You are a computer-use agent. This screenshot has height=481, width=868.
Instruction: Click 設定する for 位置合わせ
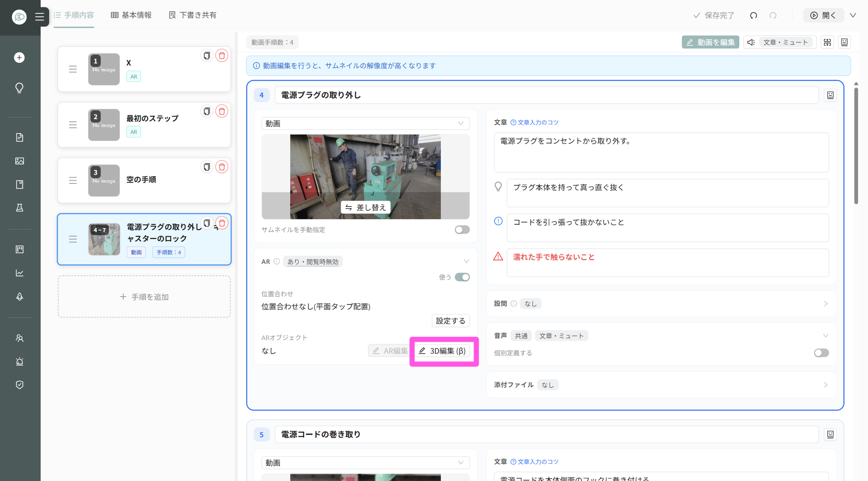point(450,321)
